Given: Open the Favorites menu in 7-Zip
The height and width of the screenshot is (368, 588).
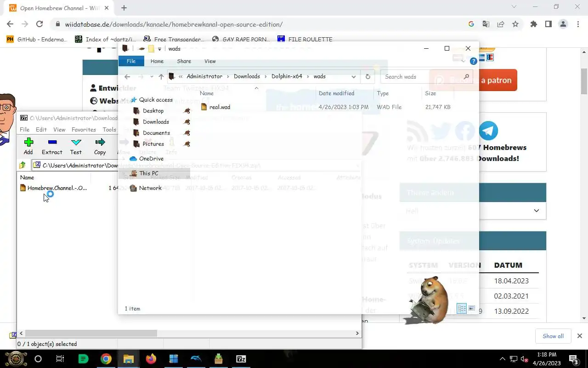Looking at the screenshot, I should [84, 130].
